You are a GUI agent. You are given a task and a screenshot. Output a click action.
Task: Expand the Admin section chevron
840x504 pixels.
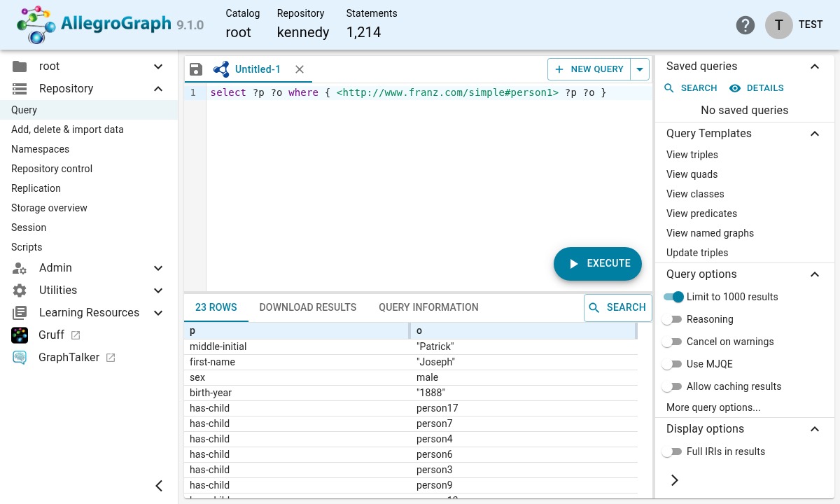click(158, 268)
